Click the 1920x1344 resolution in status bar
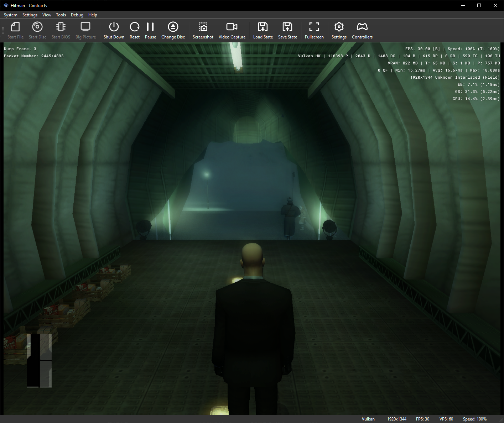This screenshot has width=504, height=423. click(397, 419)
